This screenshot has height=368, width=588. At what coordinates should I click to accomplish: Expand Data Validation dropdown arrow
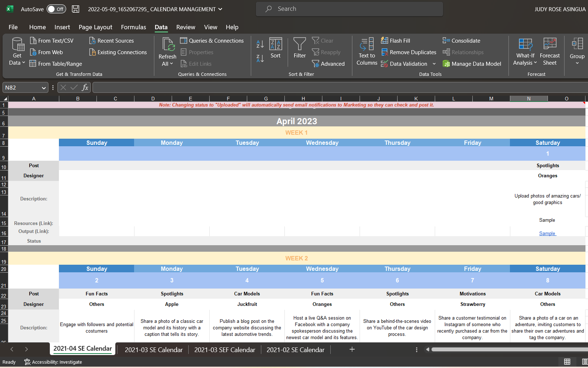click(x=434, y=64)
